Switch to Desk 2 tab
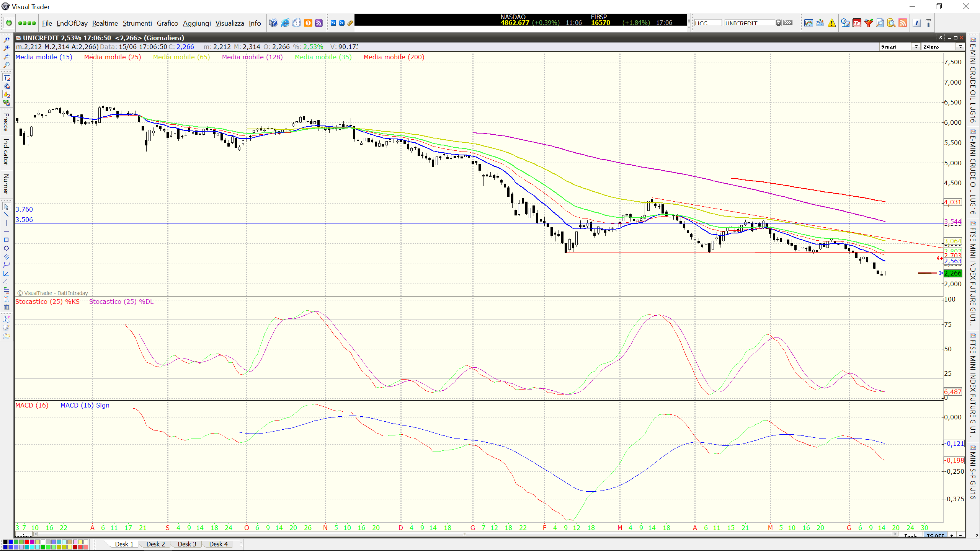The image size is (980, 551). click(155, 544)
